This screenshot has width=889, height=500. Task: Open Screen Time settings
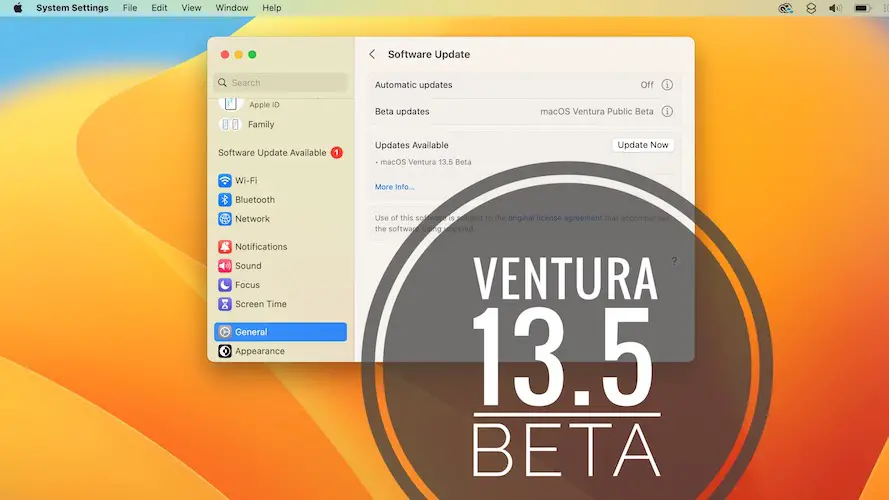(260, 304)
